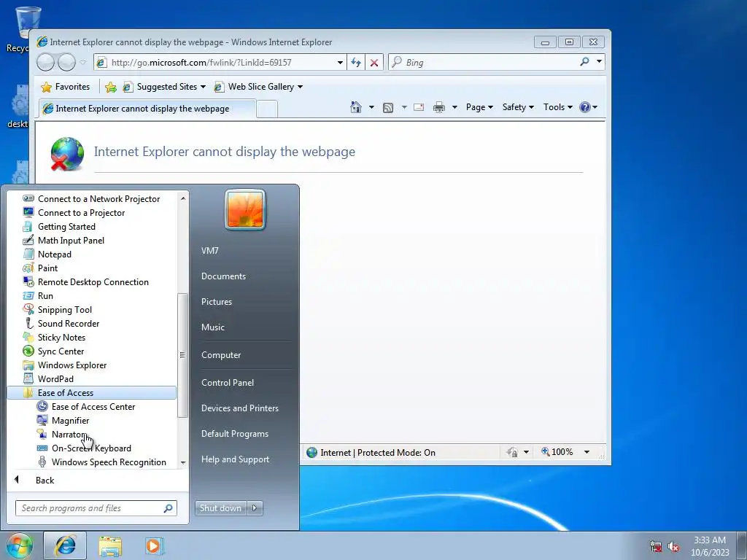This screenshot has width=747, height=560.
Task: Select Connect to a Network Projector
Action: 98,200
